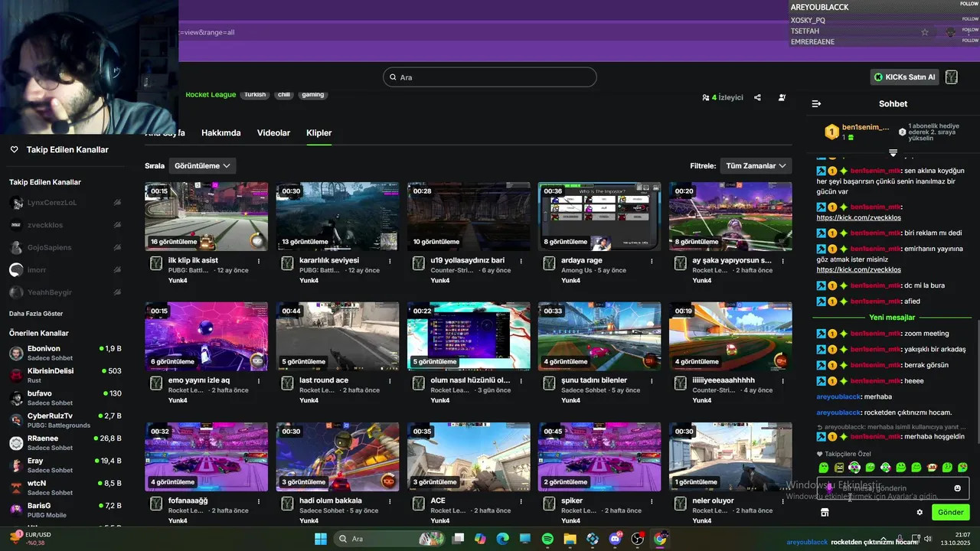Screen dimensions: 980x551
Task: Open the chat shop icon beside settings
Action: point(825,512)
